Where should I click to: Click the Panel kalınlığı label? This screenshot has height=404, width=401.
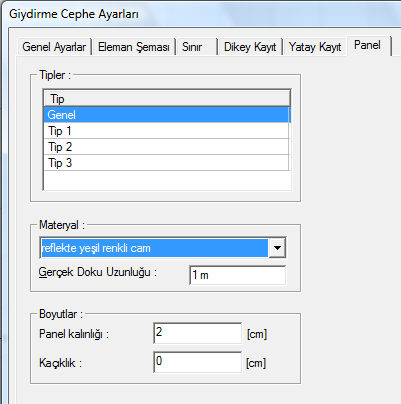pos(74,334)
